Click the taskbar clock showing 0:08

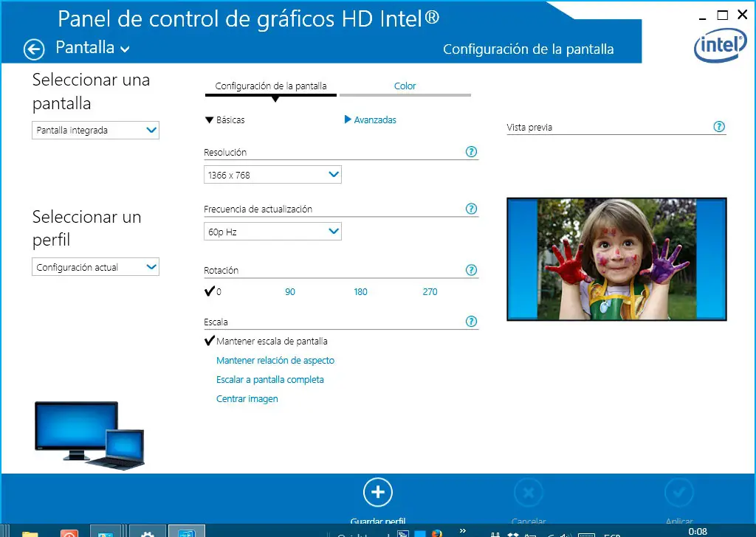tap(698, 531)
